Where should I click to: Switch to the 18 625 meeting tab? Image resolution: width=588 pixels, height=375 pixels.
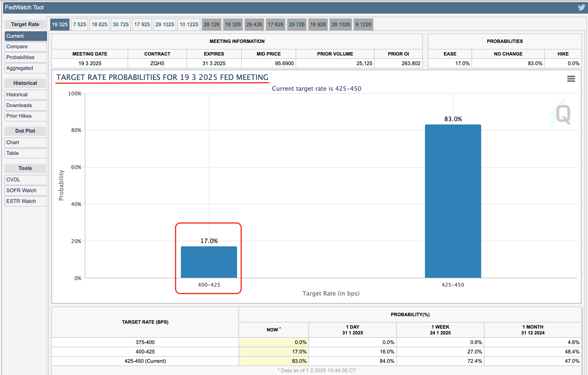[99, 24]
